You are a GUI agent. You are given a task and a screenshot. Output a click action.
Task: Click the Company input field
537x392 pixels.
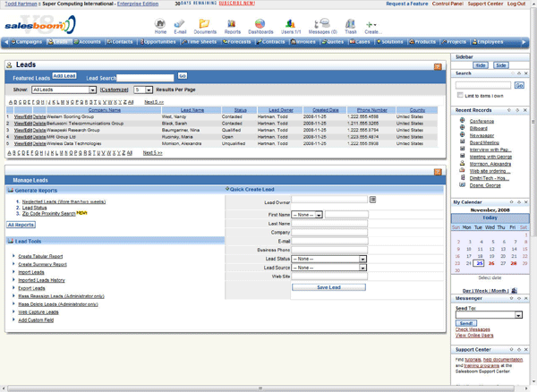(329, 233)
